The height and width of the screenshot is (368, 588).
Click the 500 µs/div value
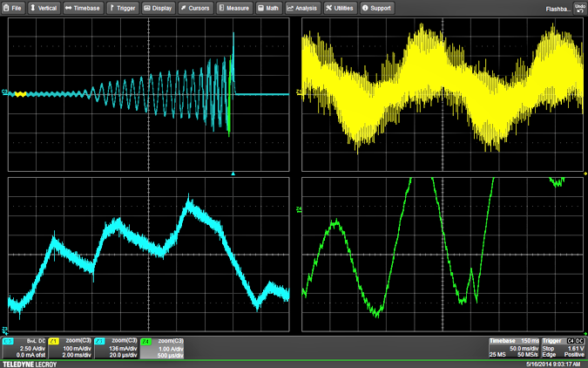tap(171, 355)
